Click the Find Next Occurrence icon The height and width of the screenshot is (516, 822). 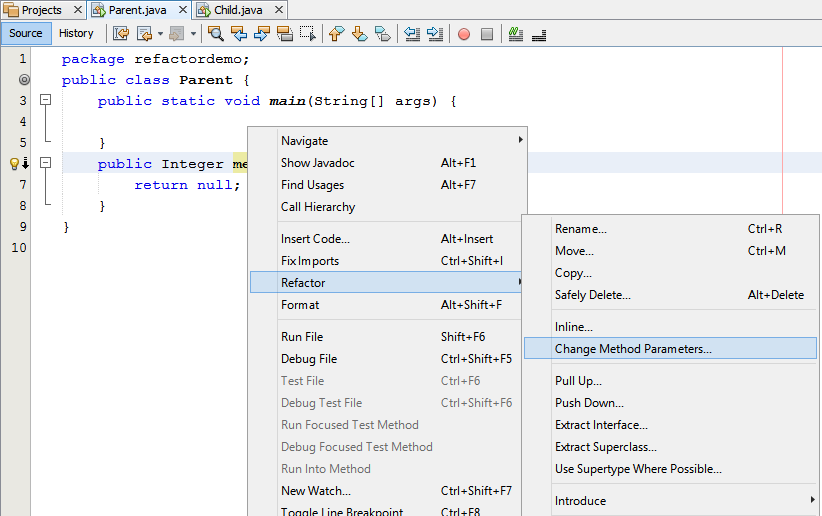click(262, 33)
